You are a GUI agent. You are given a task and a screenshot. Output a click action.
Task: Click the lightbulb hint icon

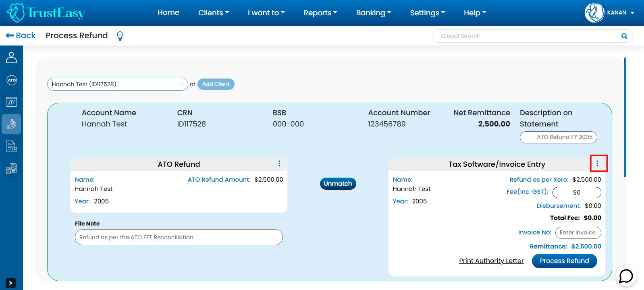click(x=120, y=36)
